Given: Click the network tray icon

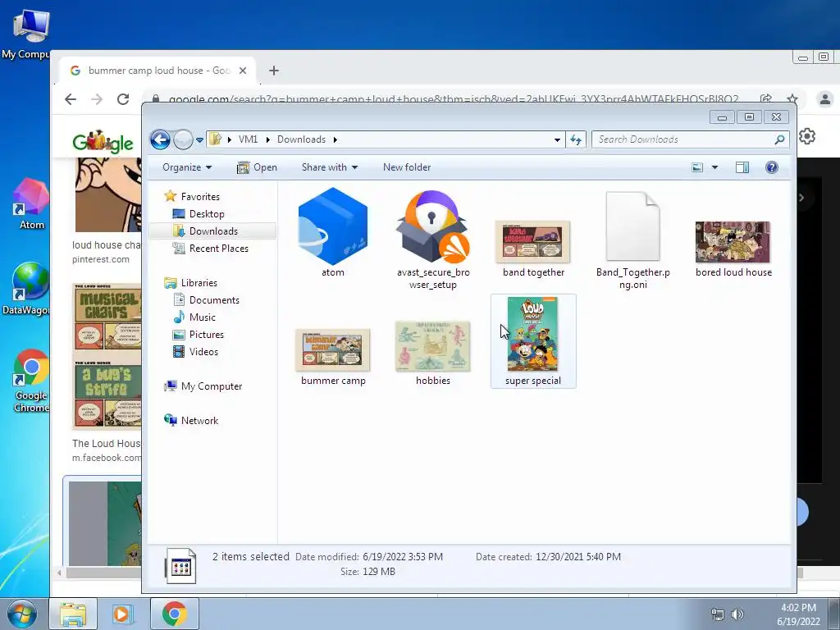Looking at the screenshot, I should point(717,614).
